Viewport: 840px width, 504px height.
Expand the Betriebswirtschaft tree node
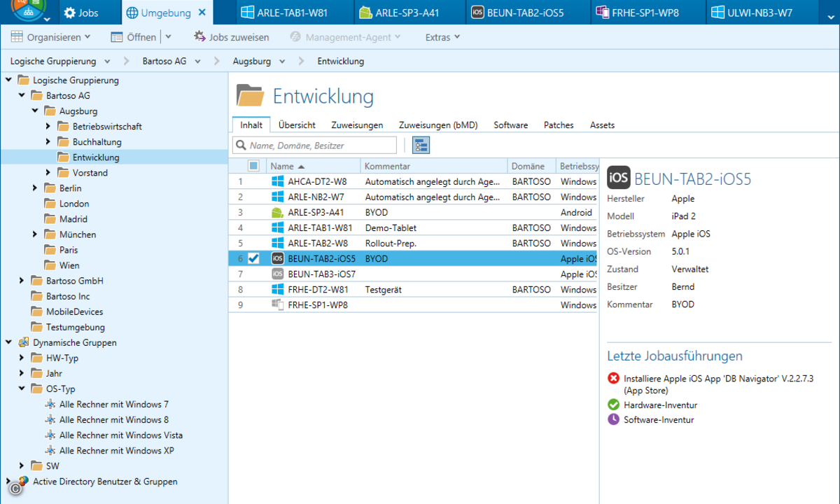click(48, 126)
